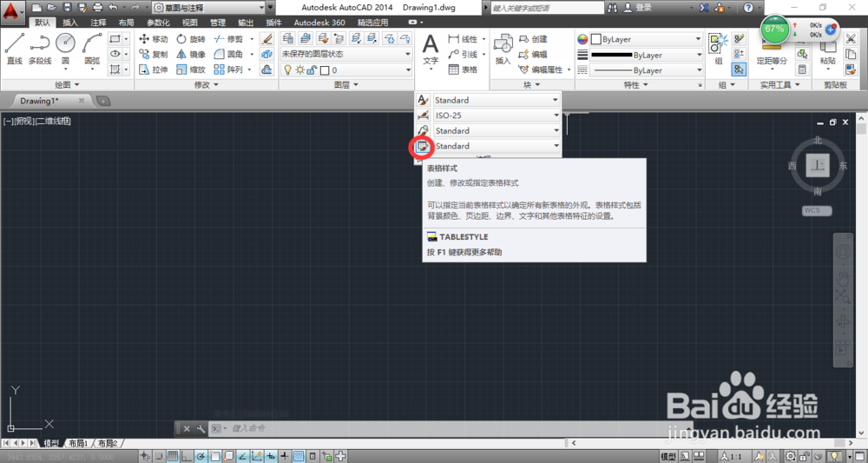Click the Array (阵列) tool
Image resolution: width=868 pixels, height=463 pixels.
[229, 69]
